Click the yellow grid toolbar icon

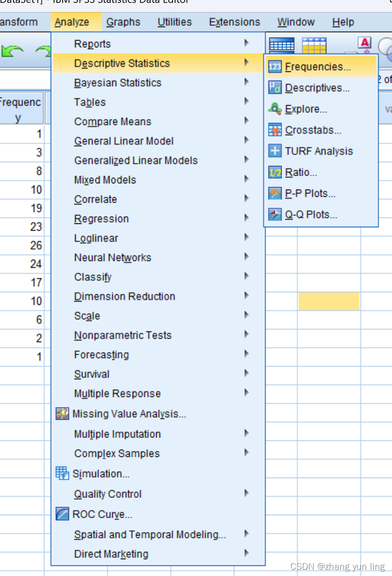[314, 45]
